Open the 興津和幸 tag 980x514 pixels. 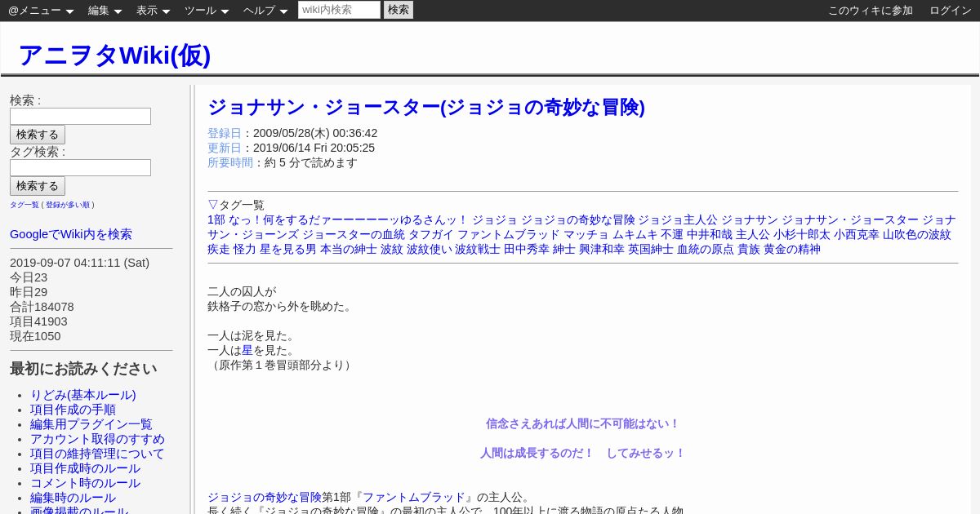(x=602, y=249)
